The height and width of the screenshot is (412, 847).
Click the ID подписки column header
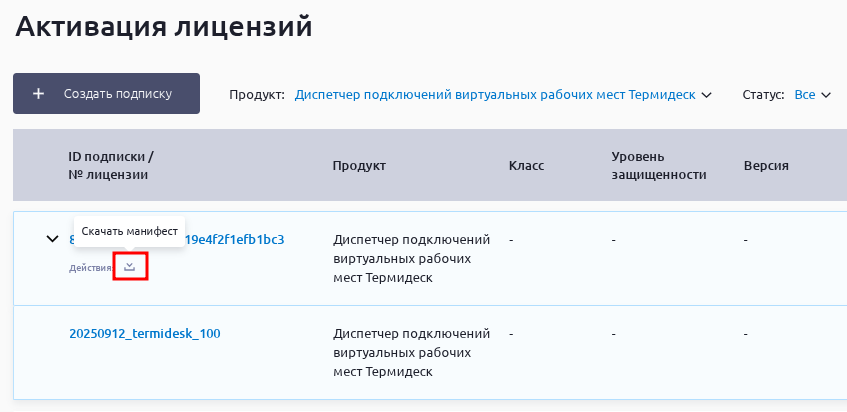point(111,166)
